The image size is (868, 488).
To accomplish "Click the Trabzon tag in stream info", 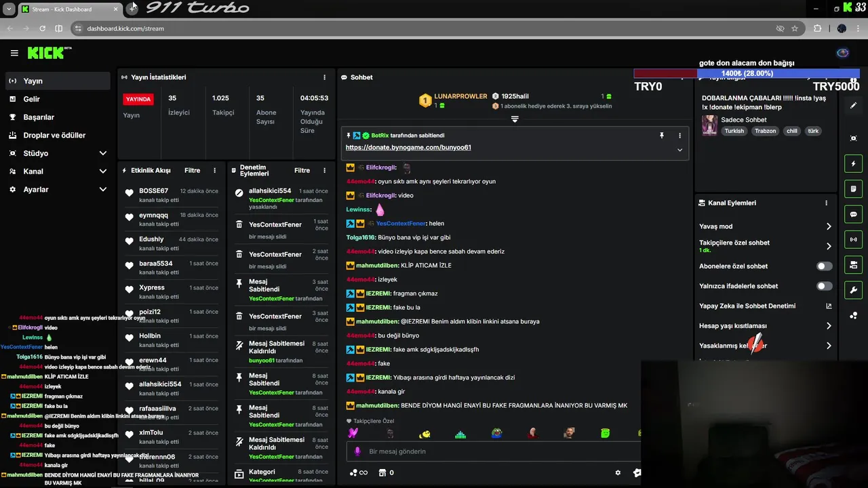I will (765, 131).
